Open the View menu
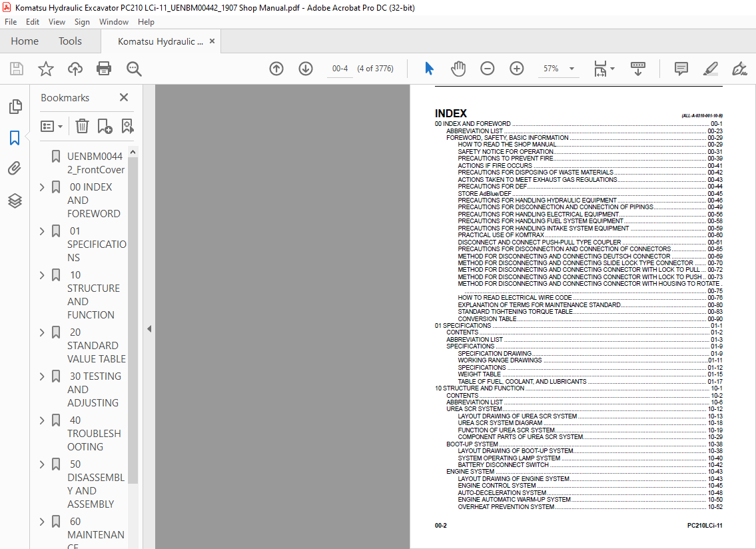The image size is (756, 549). click(x=57, y=22)
